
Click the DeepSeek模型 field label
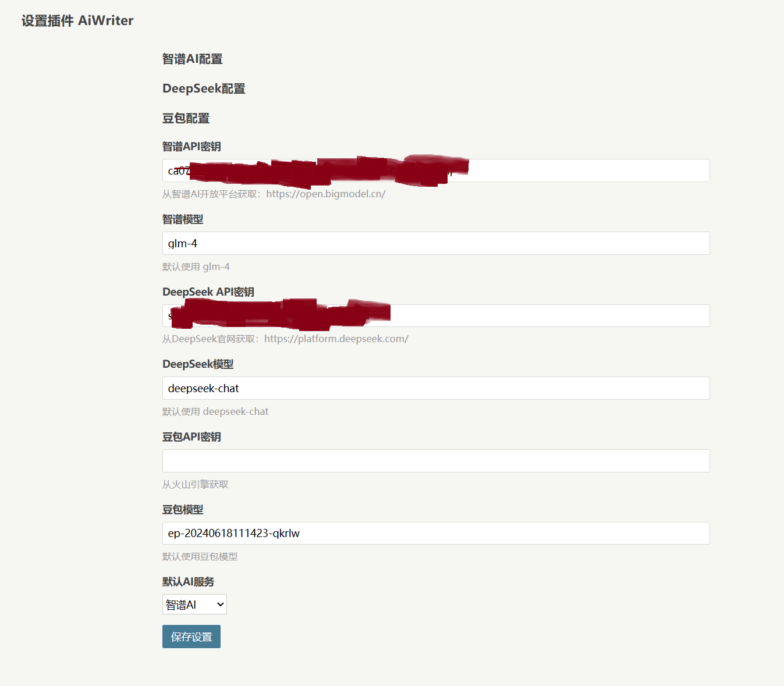(x=198, y=364)
